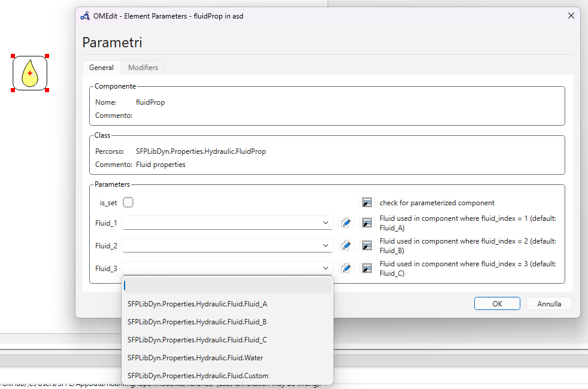Confirm parameters with the OK button
Viewport: 588px width, 389px height.
coord(497,303)
